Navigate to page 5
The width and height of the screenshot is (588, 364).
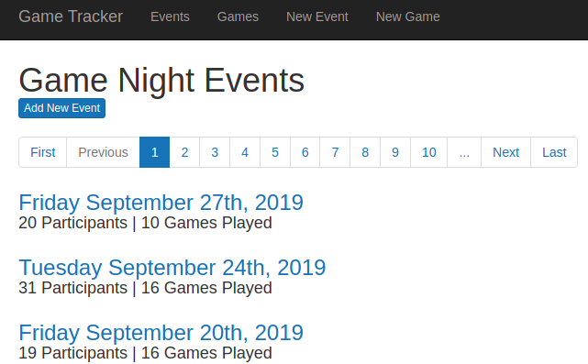[x=275, y=152]
